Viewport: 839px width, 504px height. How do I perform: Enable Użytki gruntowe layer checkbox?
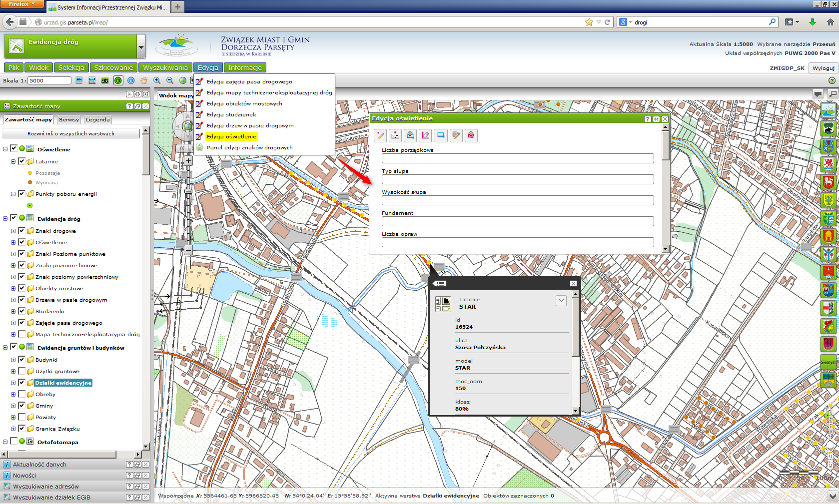[x=21, y=371]
